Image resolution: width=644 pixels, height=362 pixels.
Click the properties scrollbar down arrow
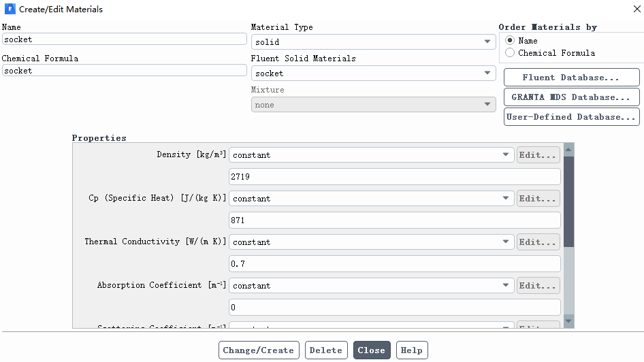[569, 321]
